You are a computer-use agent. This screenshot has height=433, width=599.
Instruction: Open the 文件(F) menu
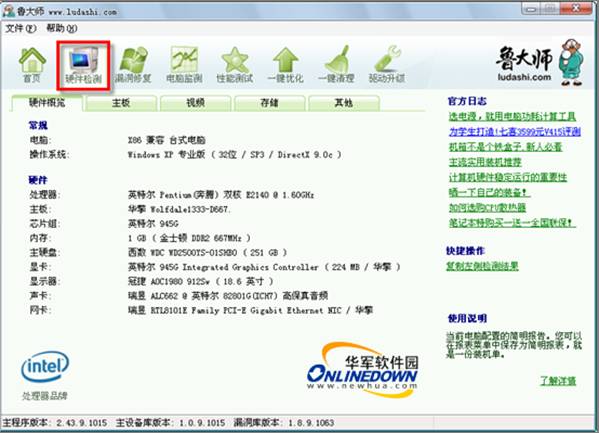tap(21, 28)
